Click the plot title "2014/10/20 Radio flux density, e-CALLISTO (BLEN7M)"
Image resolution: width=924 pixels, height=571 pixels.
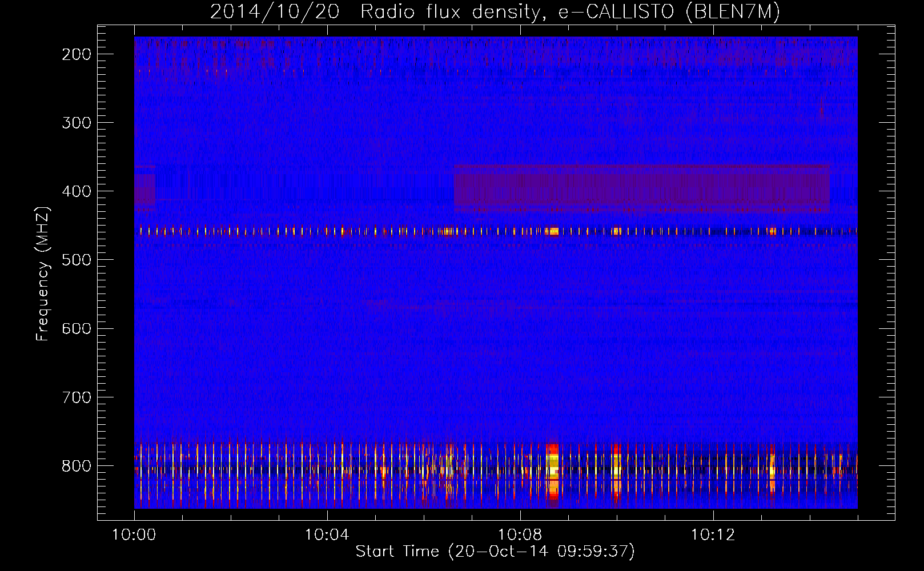(x=495, y=11)
